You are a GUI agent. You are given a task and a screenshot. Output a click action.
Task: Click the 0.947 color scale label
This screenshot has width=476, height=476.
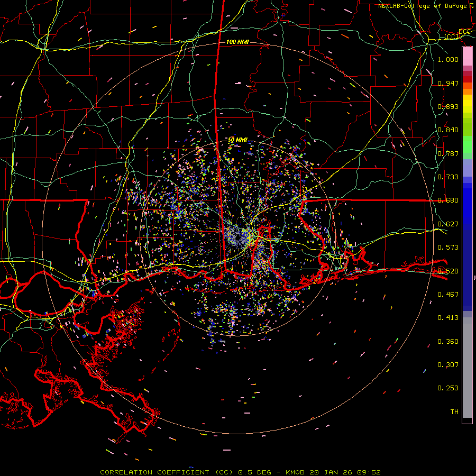pos(448,83)
